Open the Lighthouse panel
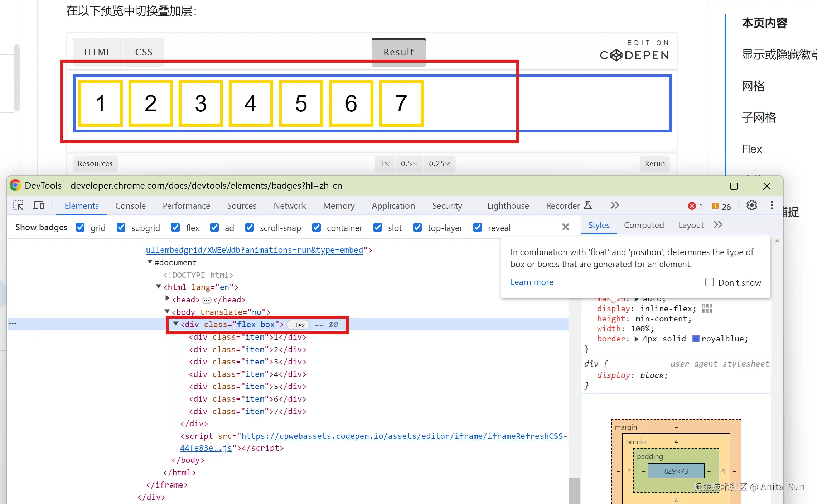817x504 pixels. coord(508,206)
